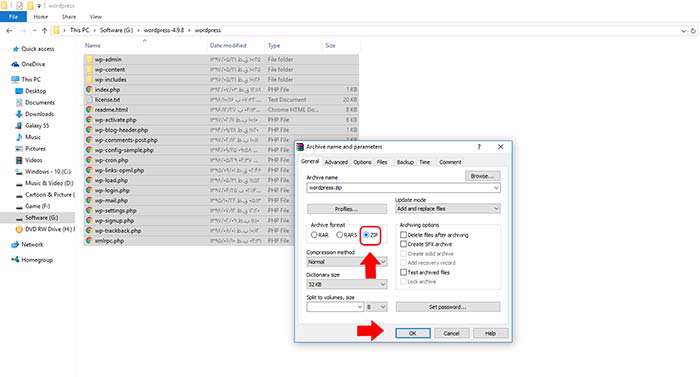Click OK to create the archive
Viewport: 700px width, 377px height.
click(x=412, y=333)
